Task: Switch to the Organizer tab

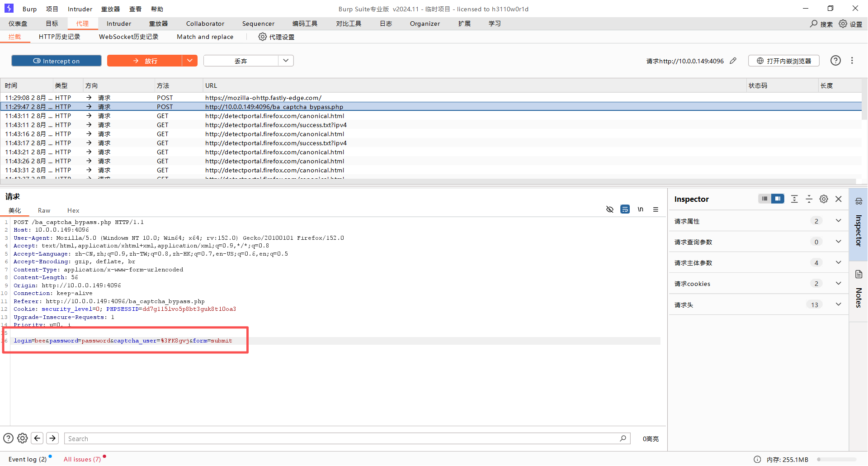Action: 425,24
